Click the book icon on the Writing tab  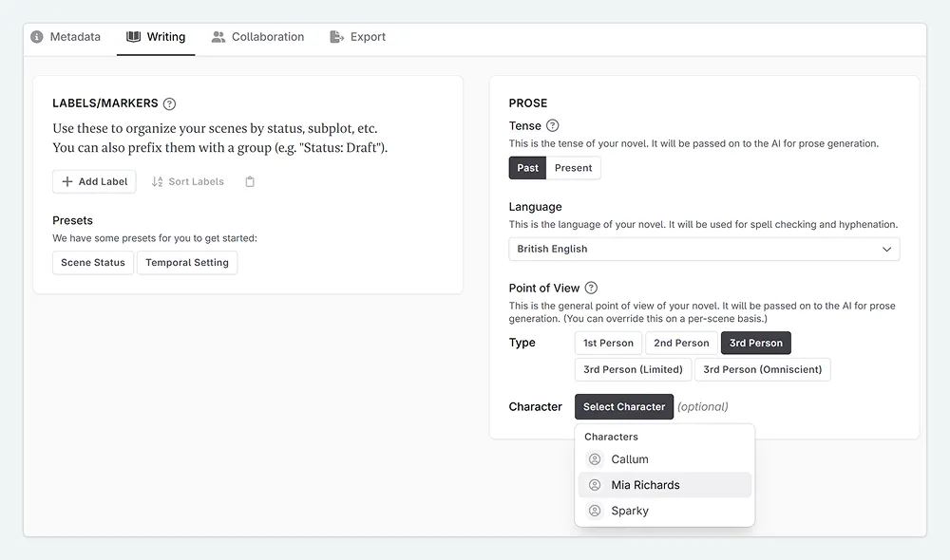coord(132,37)
